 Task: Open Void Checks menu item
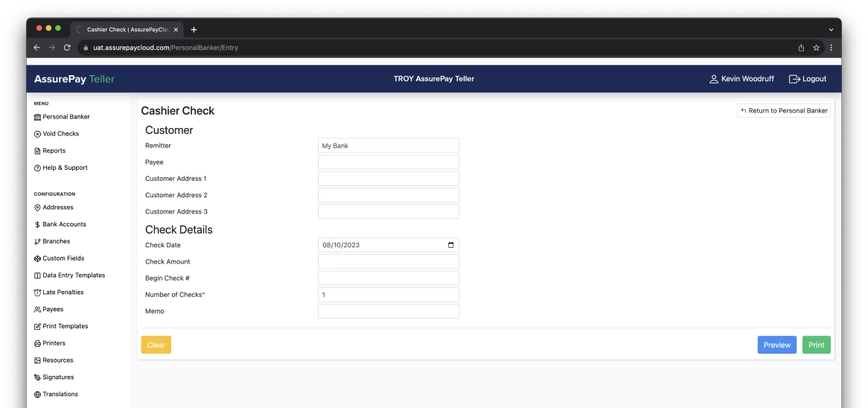(x=57, y=134)
